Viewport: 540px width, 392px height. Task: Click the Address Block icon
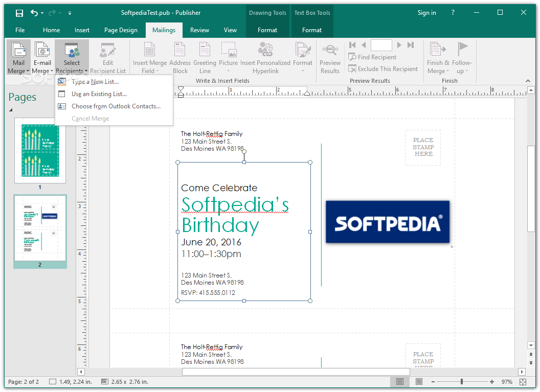tap(180, 50)
